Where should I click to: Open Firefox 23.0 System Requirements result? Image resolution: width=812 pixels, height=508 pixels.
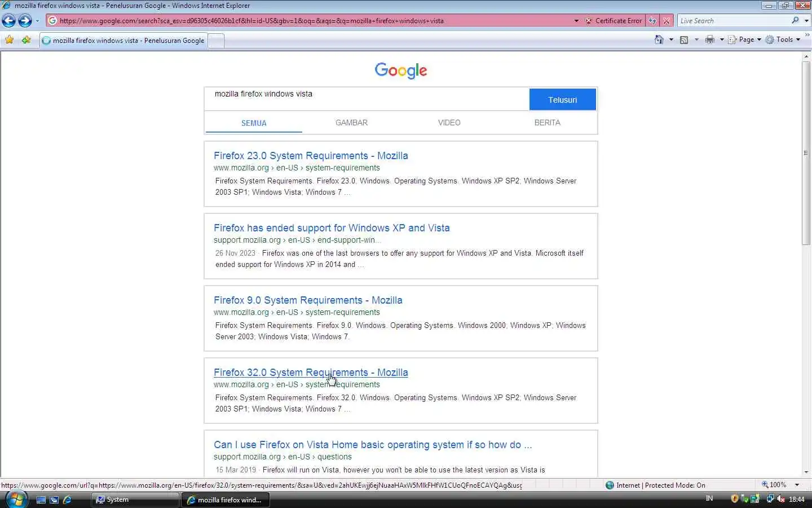[311, 156]
